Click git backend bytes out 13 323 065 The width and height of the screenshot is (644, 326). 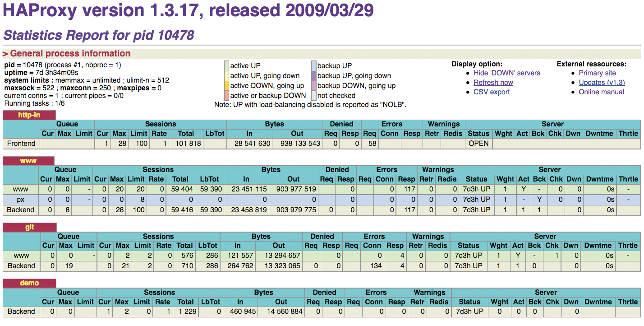(282, 266)
